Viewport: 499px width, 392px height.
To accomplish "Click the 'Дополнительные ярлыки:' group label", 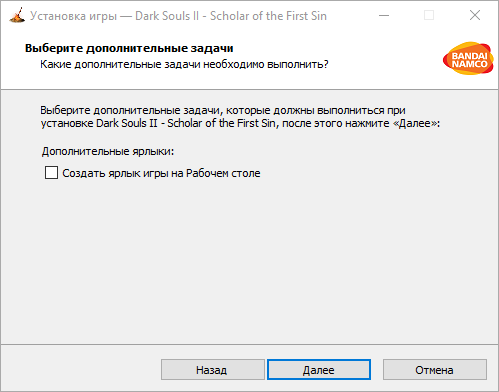I will (x=108, y=151).
